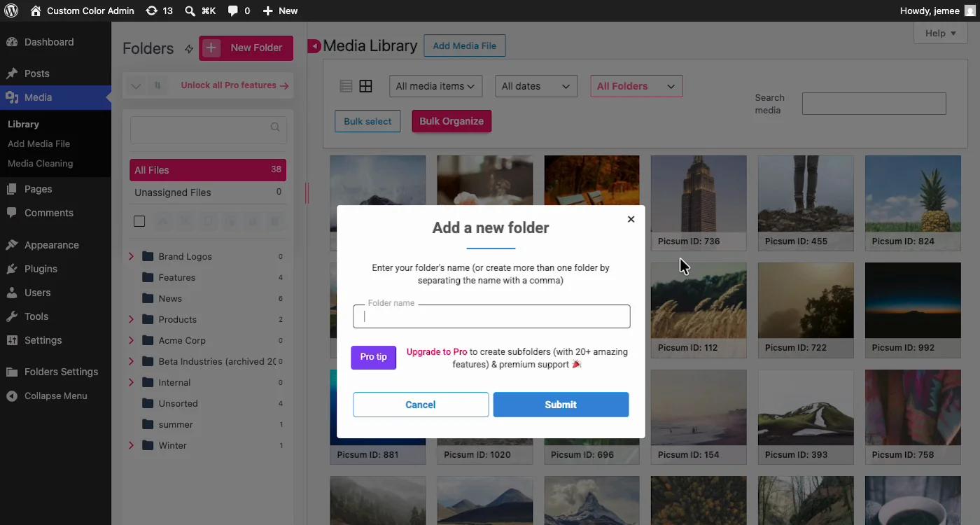Click the Add Media File button in header
This screenshot has height=525, width=980.
[x=465, y=46]
